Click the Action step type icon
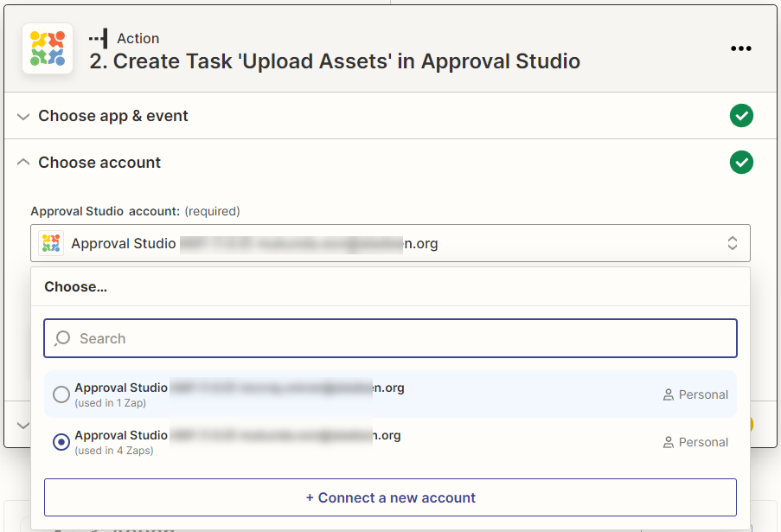Image resolution: width=781 pixels, height=532 pixels. tap(99, 38)
